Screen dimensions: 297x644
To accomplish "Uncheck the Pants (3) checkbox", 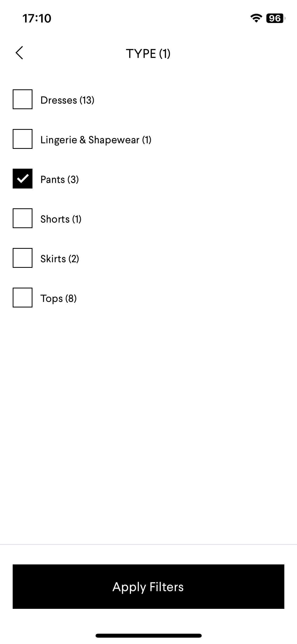I will [x=22, y=179].
